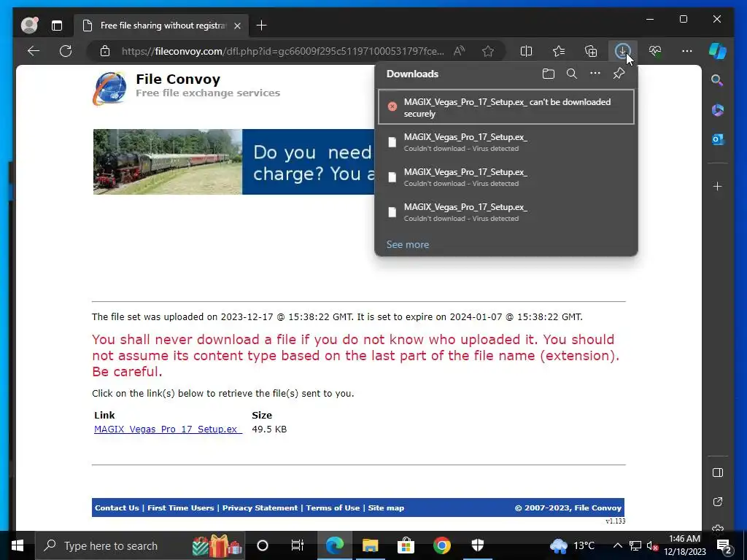
Task: Open the Site map footer link
Action: click(386, 507)
